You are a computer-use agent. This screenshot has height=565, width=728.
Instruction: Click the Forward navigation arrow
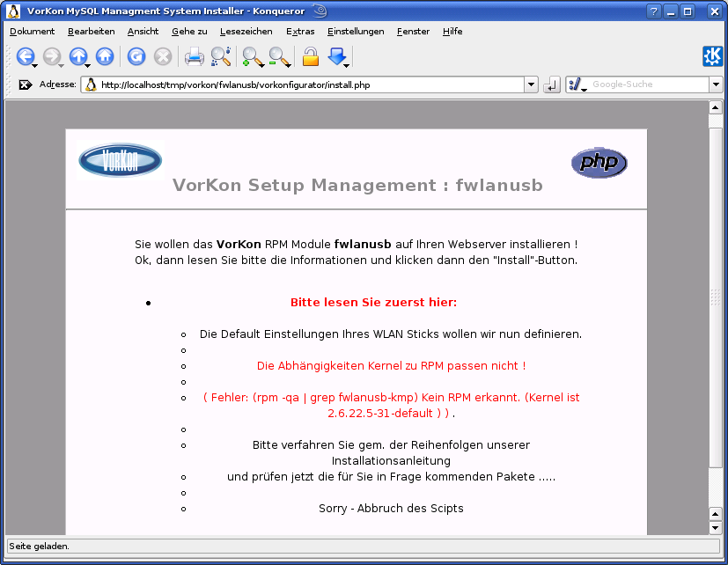(51, 56)
